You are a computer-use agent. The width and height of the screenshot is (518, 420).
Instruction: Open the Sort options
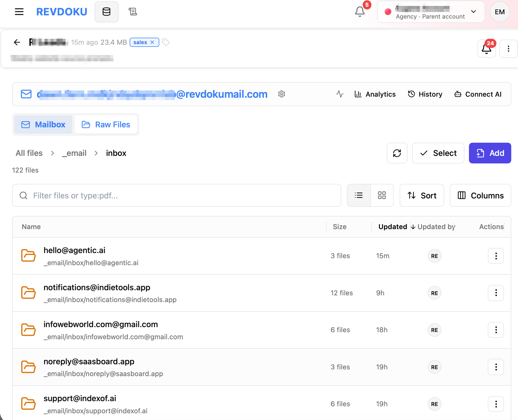point(422,195)
